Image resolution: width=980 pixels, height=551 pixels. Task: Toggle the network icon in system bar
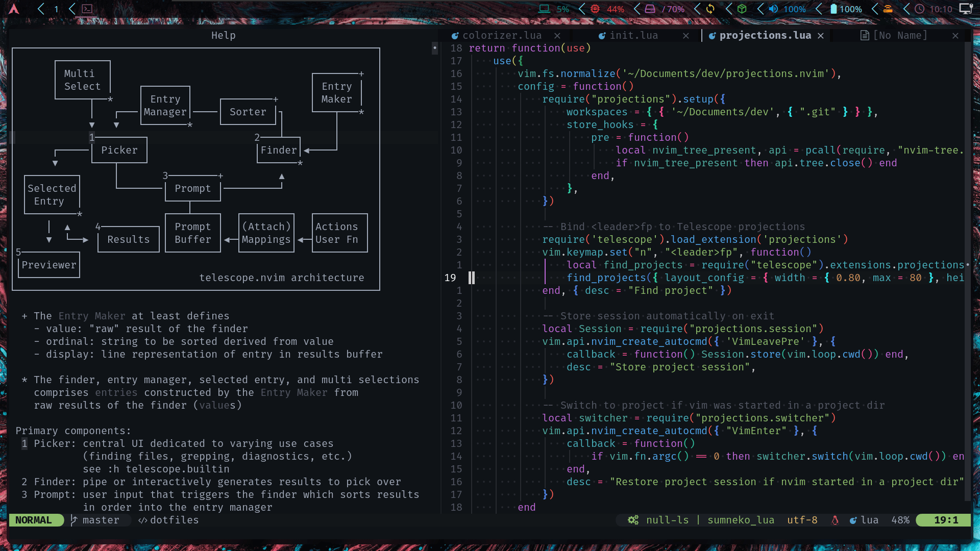(x=888, y=9)
